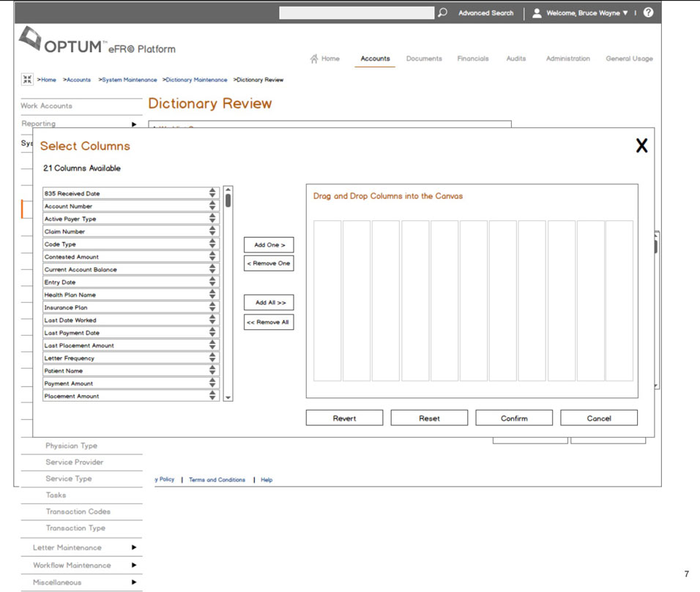Select the Claim Number column item
This screenshot has width=700, height=592.
124,232
